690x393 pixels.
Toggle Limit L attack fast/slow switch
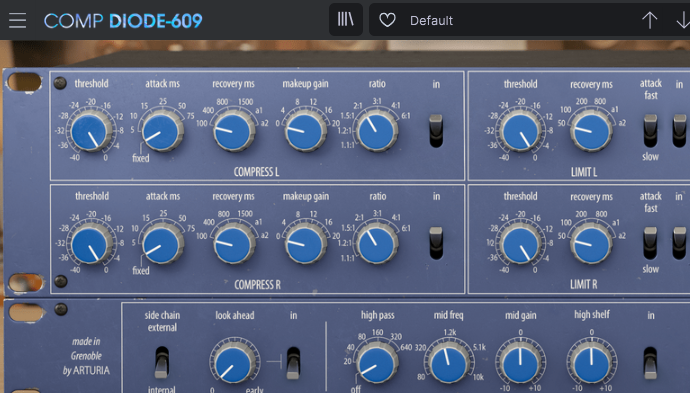point(650,131)
